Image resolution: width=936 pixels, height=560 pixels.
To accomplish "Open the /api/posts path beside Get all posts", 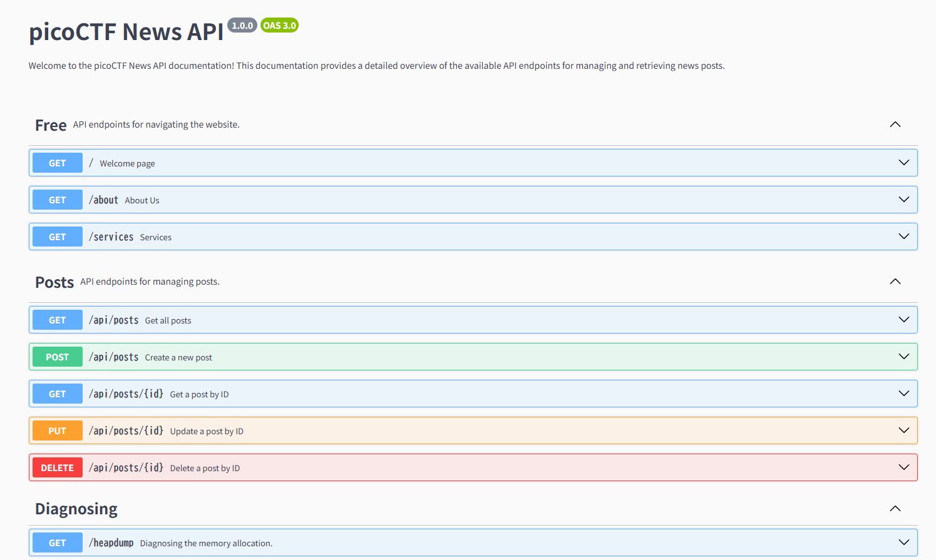I will [114, 320].
